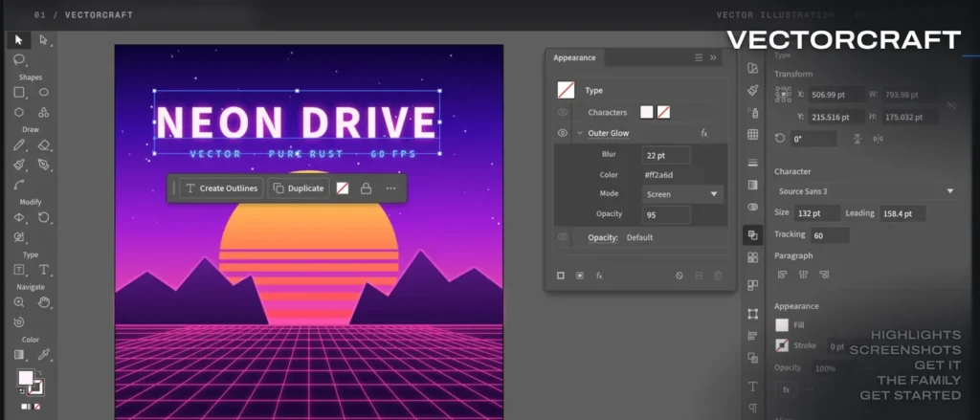Open the Character T panel in dock
Image resolution: width=980 pixels, height=420 pixels.
pyautogui.click(x=753, y=387)
